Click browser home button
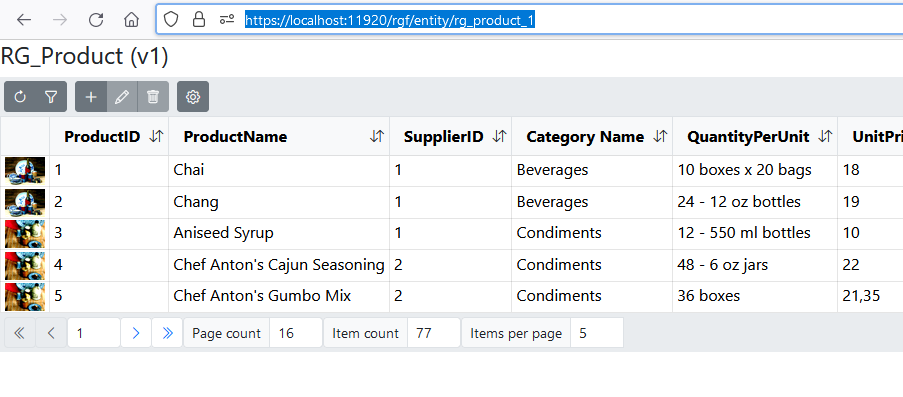 tap(131, 20)
